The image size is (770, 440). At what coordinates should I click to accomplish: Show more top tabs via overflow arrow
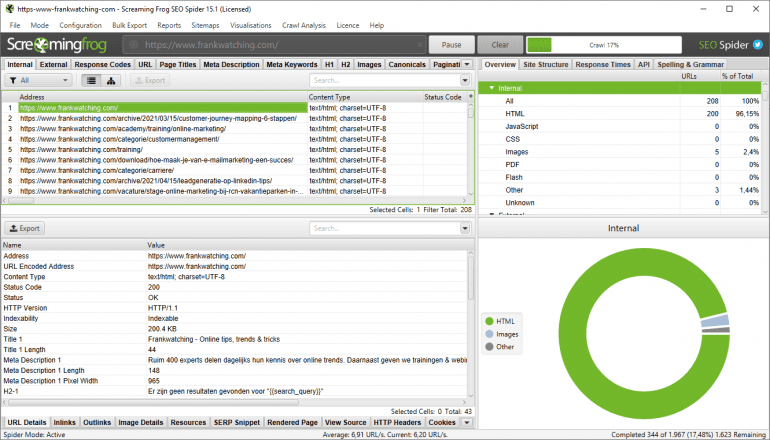click(467, 64)
